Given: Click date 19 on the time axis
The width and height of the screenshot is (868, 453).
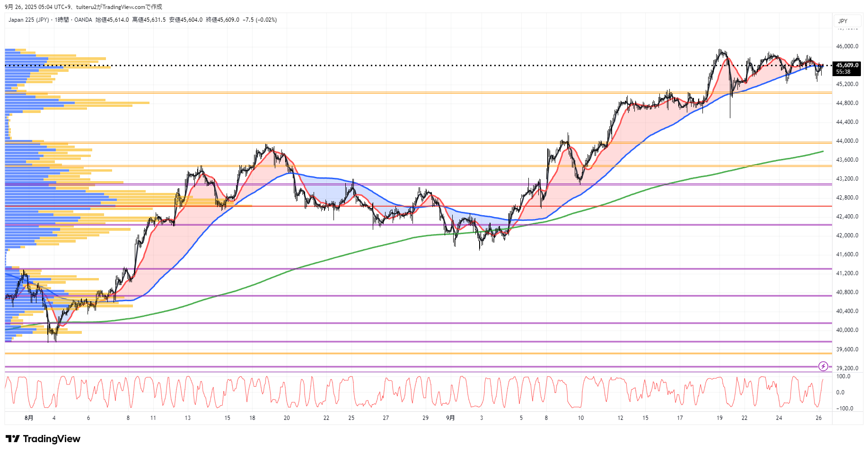Looking at the screenshot, I should click(x=719, y=418).
